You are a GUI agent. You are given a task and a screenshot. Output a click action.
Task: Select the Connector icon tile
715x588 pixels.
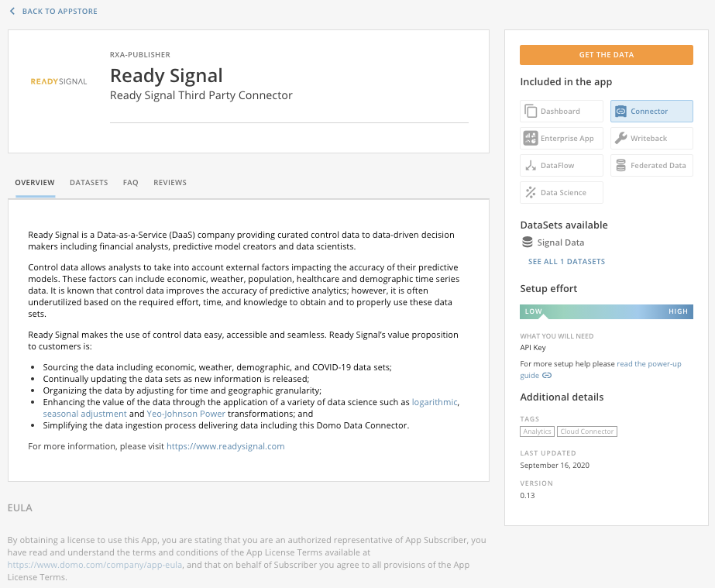point(620,112)
